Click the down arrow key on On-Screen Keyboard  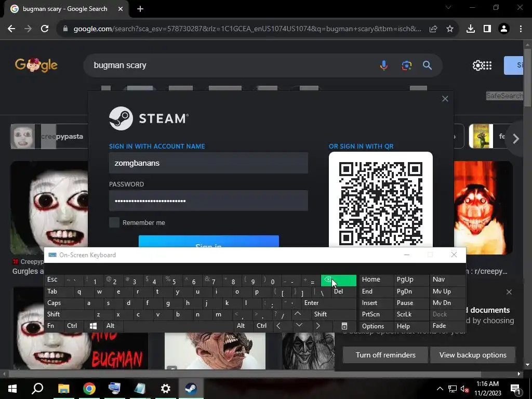coord(299,326)
